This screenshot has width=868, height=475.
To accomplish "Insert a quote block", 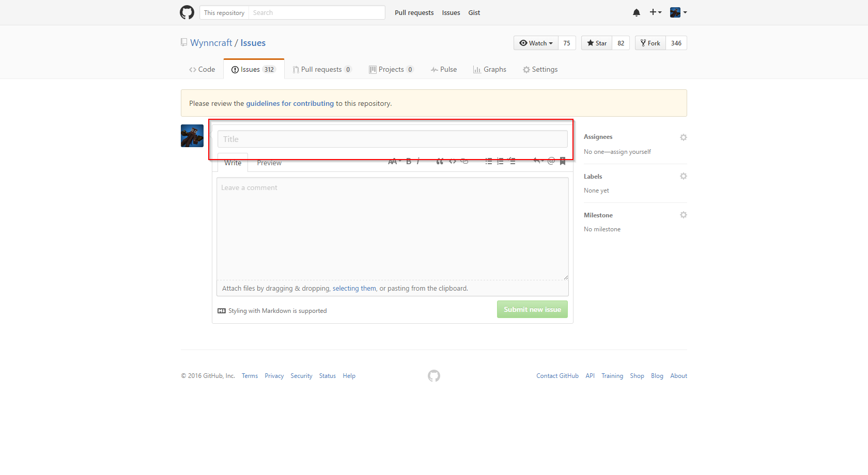I will [440, 161].
